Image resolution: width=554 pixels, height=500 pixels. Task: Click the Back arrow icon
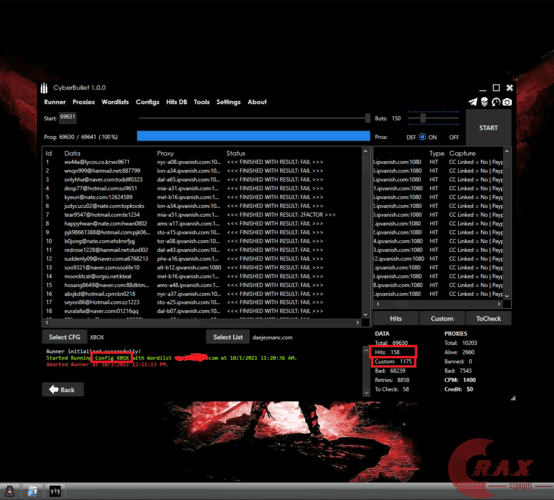pyautogui.click(x=54, y=389)
